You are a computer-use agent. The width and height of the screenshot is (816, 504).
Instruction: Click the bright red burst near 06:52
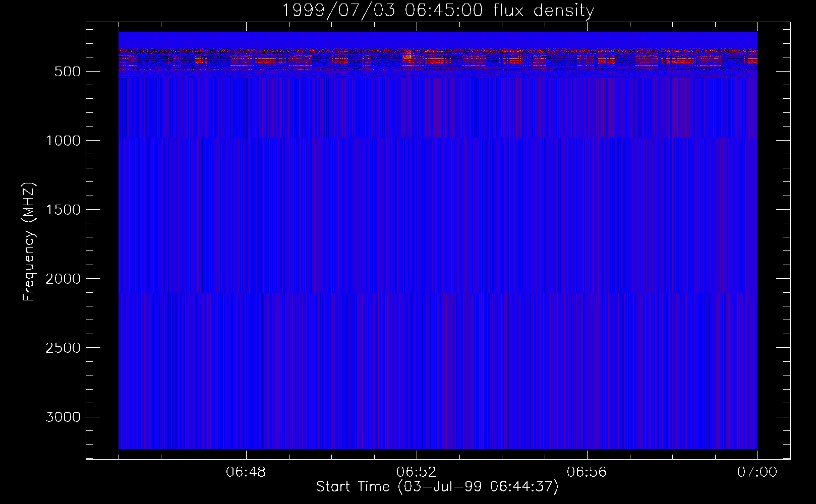click(x=408, y=56)
